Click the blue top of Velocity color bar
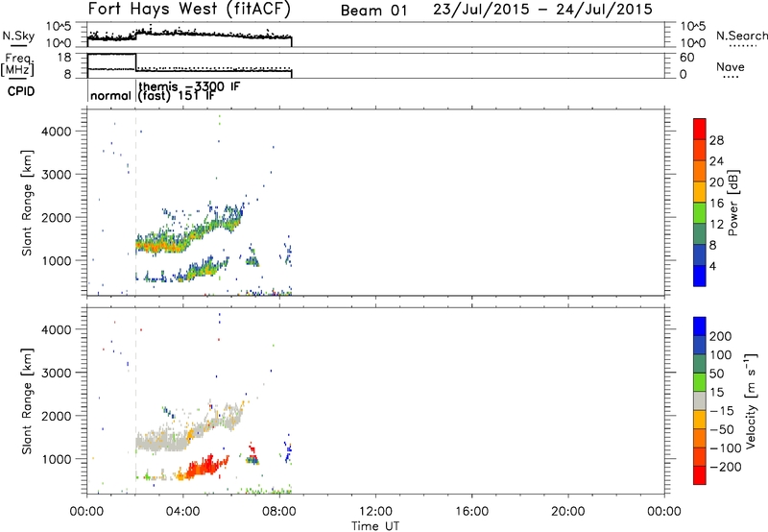This screenshot has width=768, height=532. [x=700, y=326]
